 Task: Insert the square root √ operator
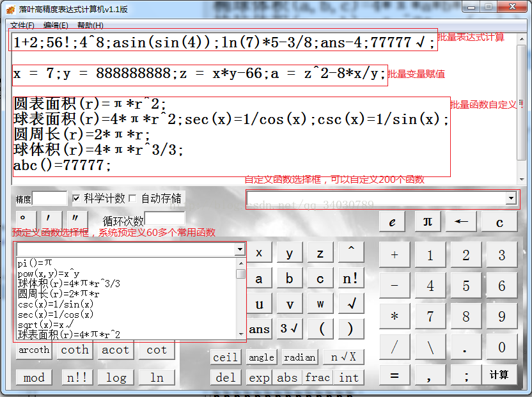point(351,304)
